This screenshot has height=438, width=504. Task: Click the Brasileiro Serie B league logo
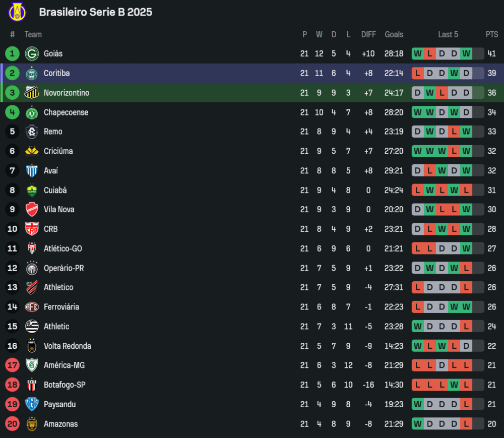click(x=17, y=12)
